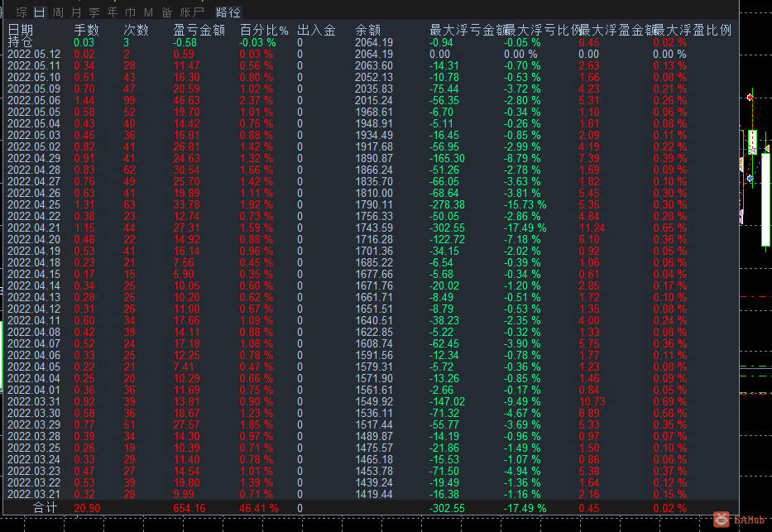Open the 账户 account tab
This screenshot has height=532, width=772.
click(x=192, y=12)
